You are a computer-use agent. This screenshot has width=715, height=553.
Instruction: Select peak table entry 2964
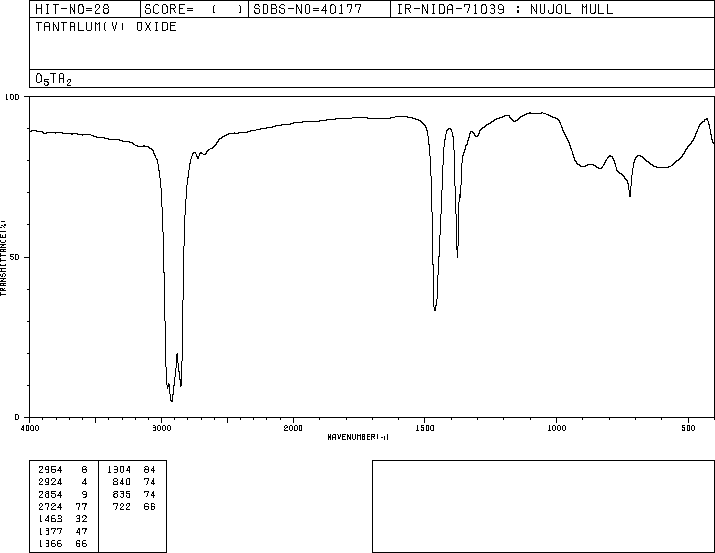pos(50,470)
